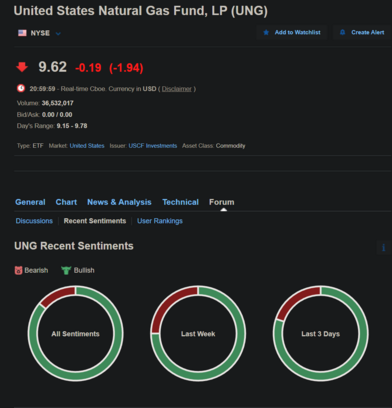Click the bell icon for Create Alert
This screenshot has height=408, width=392.
342,32
